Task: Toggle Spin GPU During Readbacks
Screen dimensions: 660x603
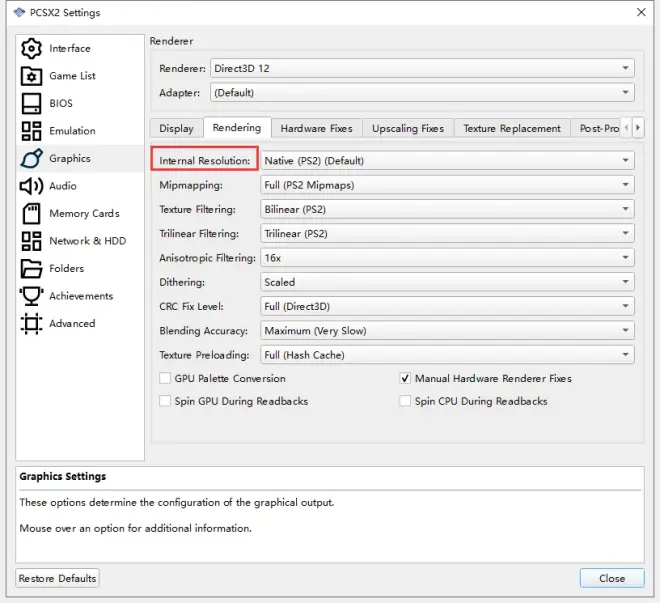Action: click(165, 401)
